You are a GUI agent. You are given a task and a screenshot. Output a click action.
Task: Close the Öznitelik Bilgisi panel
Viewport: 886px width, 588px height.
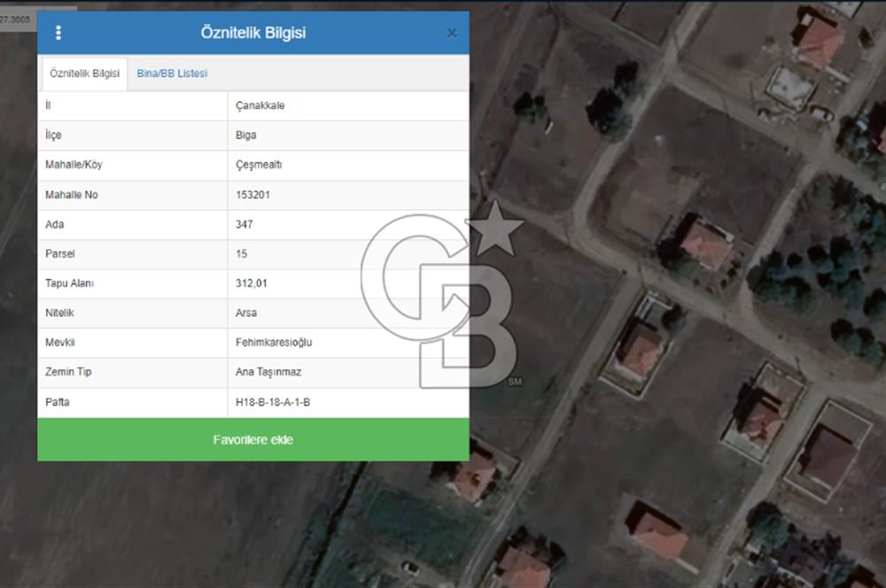(x=452, y=34)
